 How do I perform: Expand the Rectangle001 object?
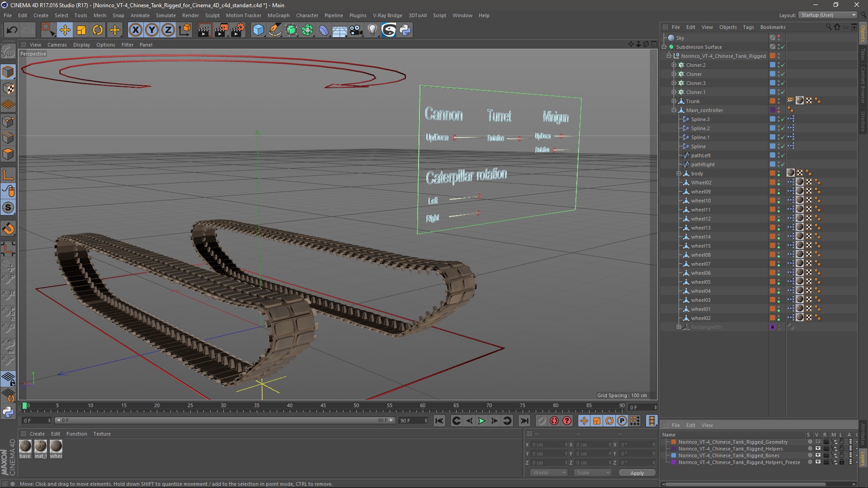pyautogui.click(x=679, y=327)
